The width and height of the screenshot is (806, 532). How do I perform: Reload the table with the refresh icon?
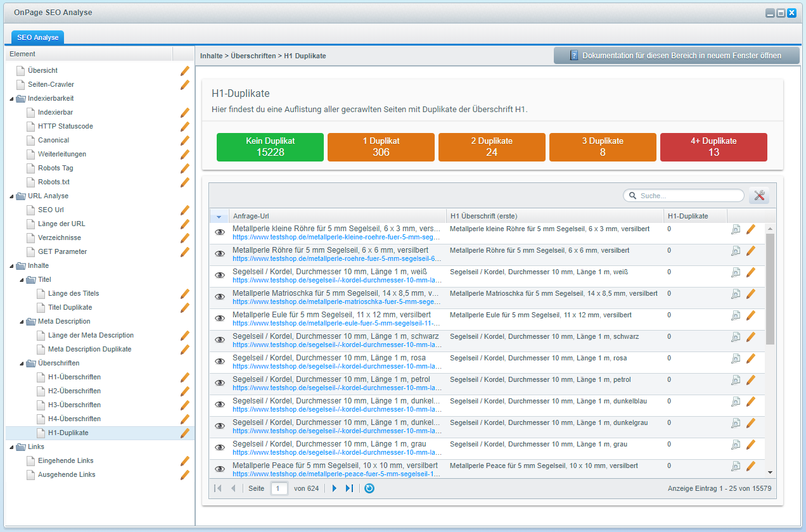(369, 488)
